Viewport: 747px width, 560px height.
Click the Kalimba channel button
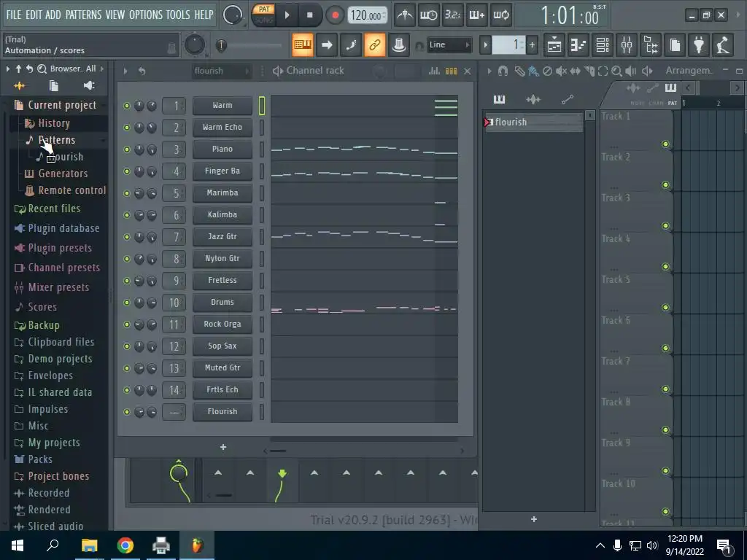[222, 215]
